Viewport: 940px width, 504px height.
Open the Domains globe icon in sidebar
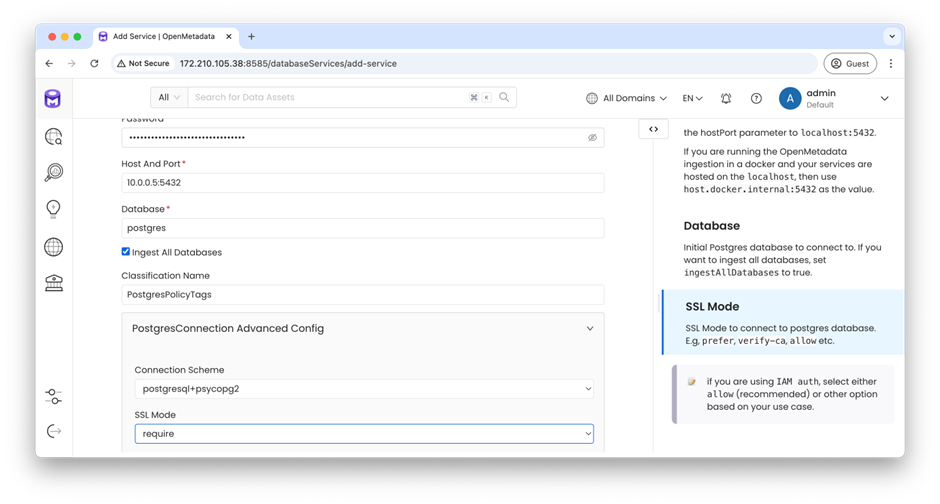pos(54,247)
